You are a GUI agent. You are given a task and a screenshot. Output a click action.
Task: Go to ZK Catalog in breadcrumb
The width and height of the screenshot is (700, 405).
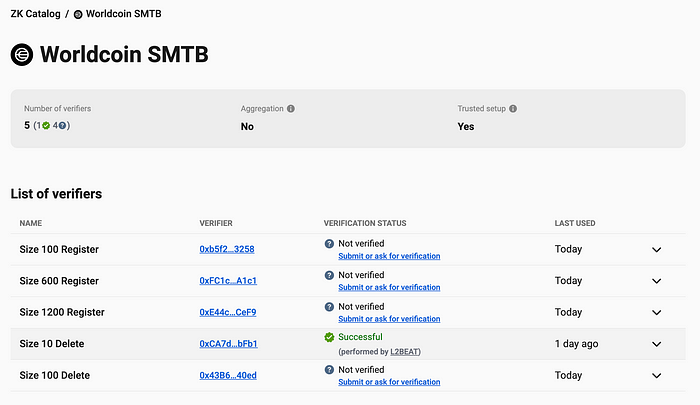coord(35,14)
